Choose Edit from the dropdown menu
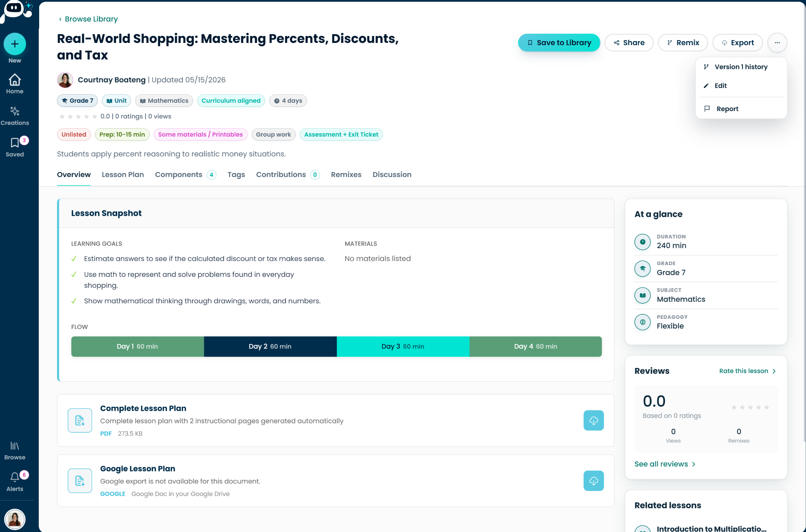This screenshot has width=806, height=532. (741, 86)
